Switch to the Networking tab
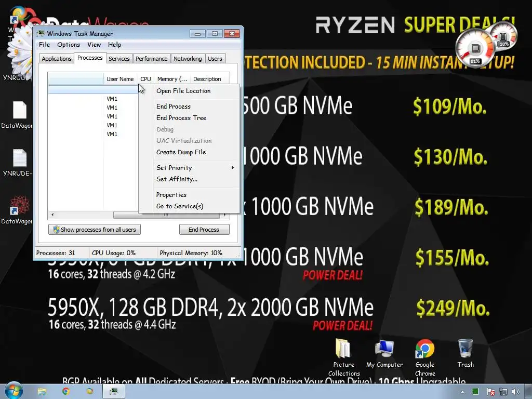 pyautogui.click(x=187, y=59)
